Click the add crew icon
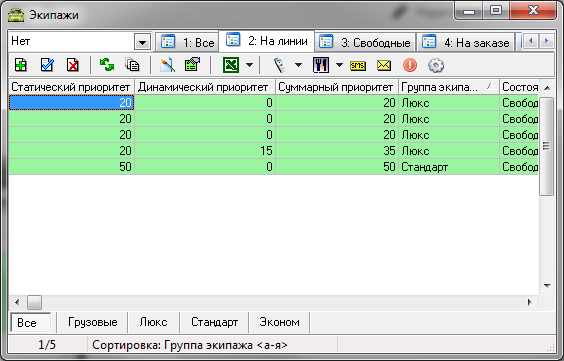The width and height of the screenshot is (564, 361). pos(21,65)
